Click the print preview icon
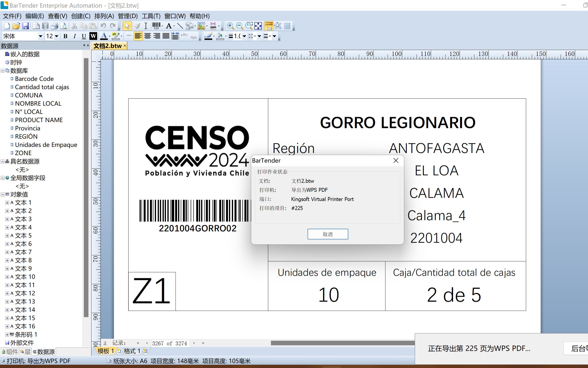The height and width of the screenshot is (368, 588). coord(64,26)
